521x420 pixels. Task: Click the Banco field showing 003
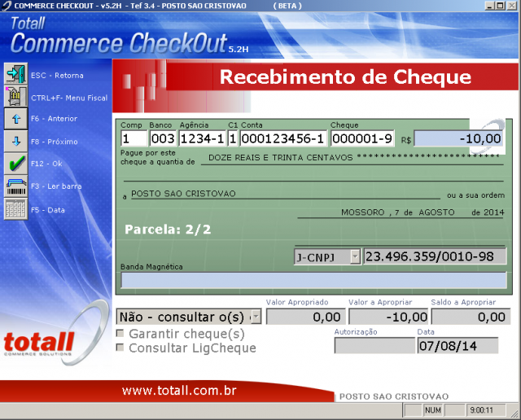coord(163,138)
